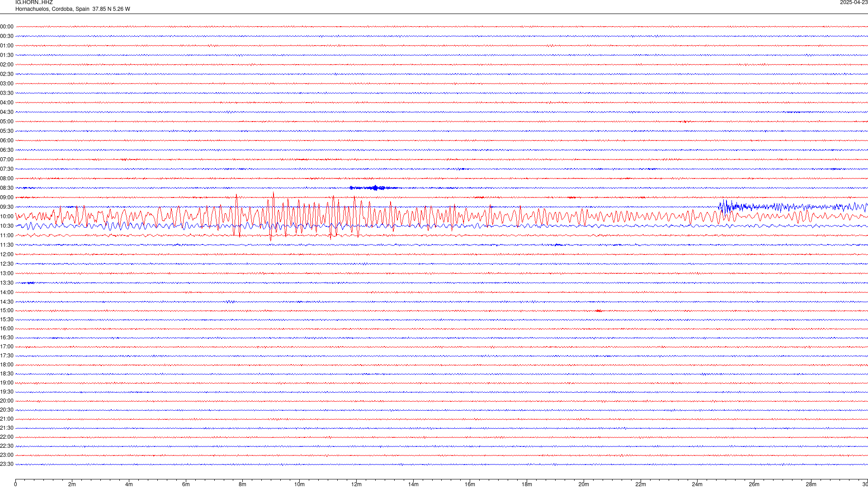Viewport: 868px width, 488px height.
Task: Click the station code IG.HORN..HHZ header
Action: [x=34, y=3]
